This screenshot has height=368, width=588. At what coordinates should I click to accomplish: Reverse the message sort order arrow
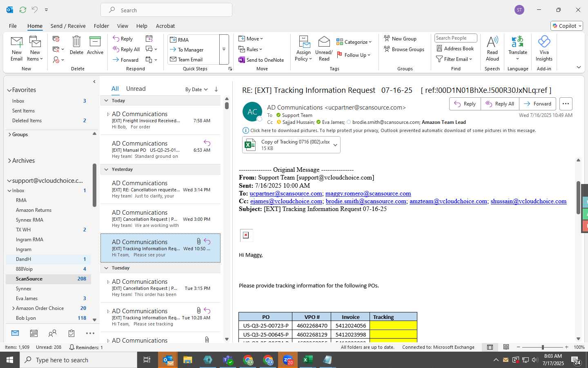[216, 89]
